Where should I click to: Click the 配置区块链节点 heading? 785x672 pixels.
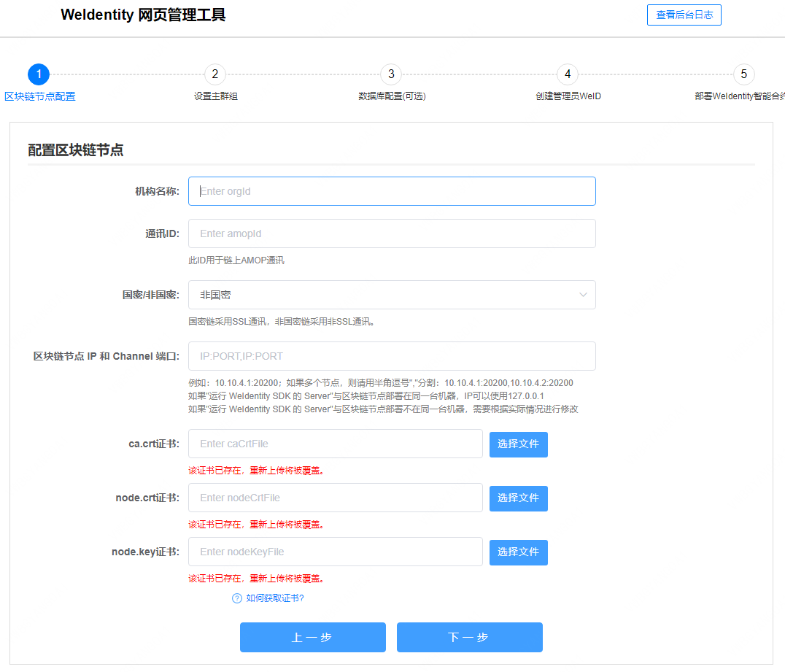click(x=76, y=150)
